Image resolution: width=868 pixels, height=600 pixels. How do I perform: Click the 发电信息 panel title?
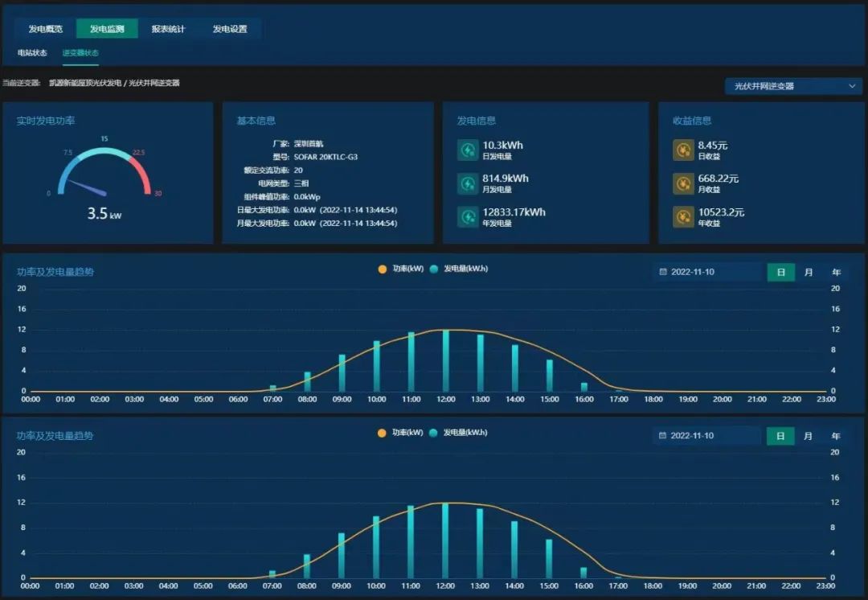click(476, 121)
